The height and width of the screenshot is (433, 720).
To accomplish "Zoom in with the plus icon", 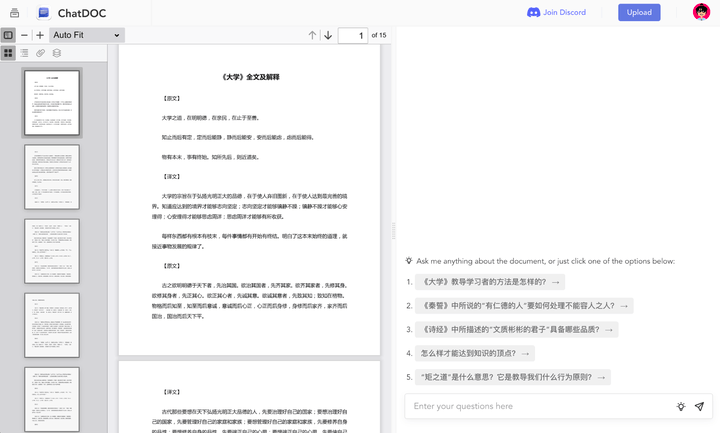I will click(40, 35).
